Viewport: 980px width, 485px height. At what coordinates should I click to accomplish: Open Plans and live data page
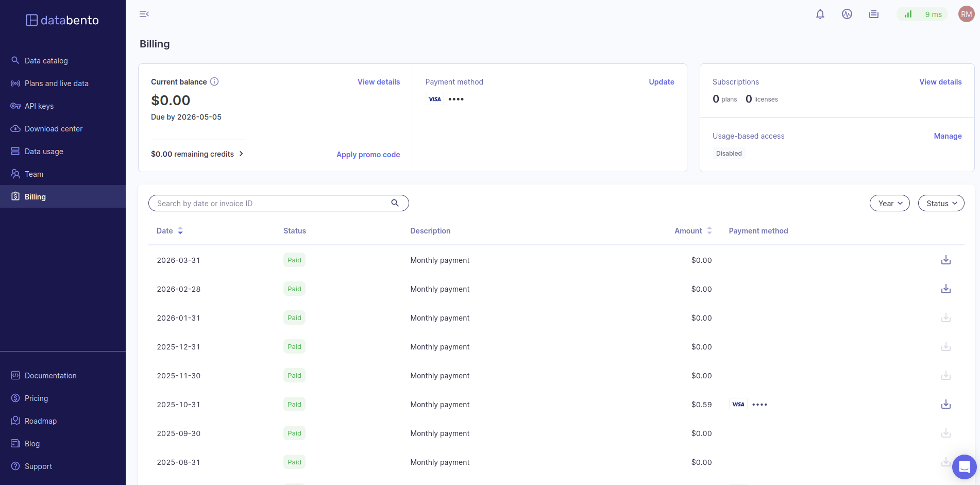tap(63, 83)
